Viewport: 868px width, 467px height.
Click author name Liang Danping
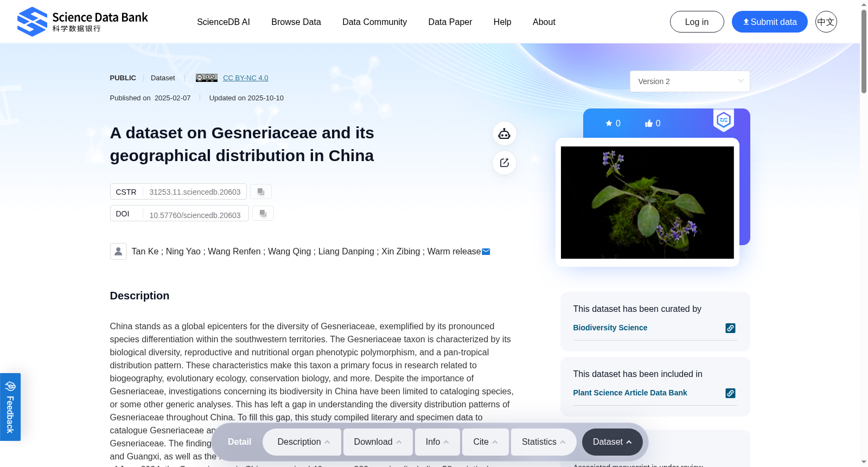346,252
